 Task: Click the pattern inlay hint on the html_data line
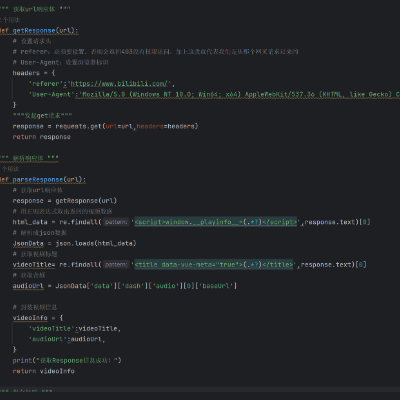click(116, 222)
